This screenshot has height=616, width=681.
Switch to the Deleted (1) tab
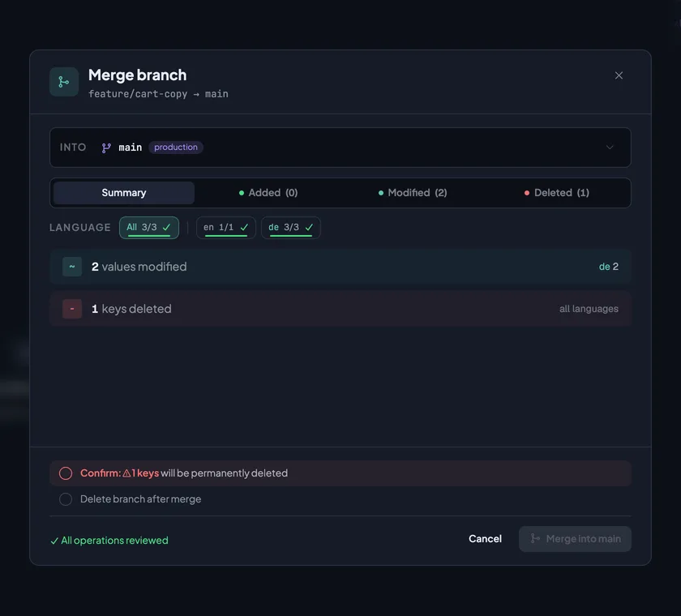pyautogui.click(x=557, y=193)
